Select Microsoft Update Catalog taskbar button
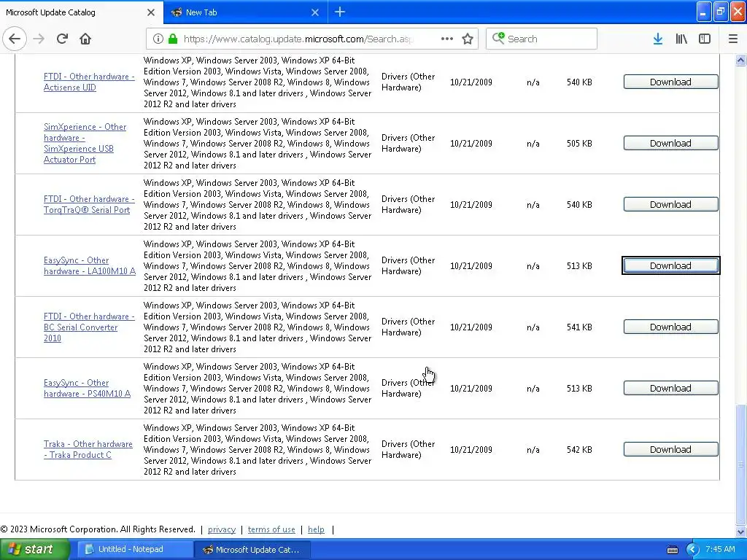 252,550
